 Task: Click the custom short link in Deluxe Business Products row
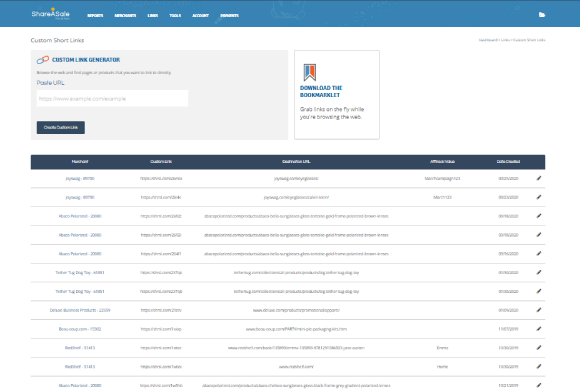[161, 310]
